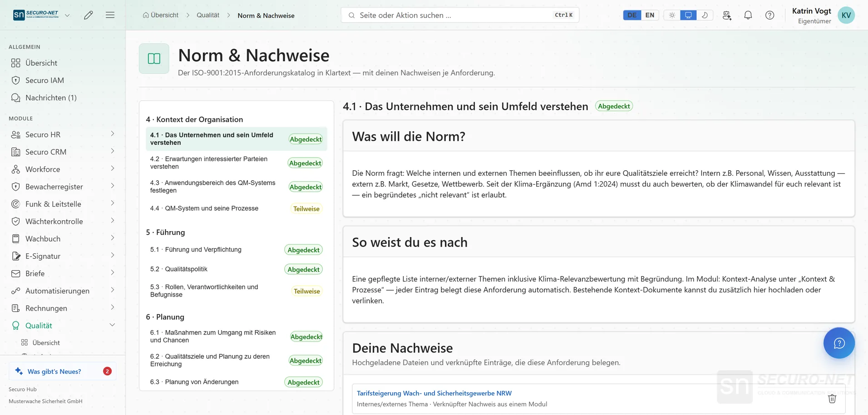Image resolution: width=868 pixels, height=415 pixels.
Task: Click the pencil edit icon in header
Action: [89, 15]
